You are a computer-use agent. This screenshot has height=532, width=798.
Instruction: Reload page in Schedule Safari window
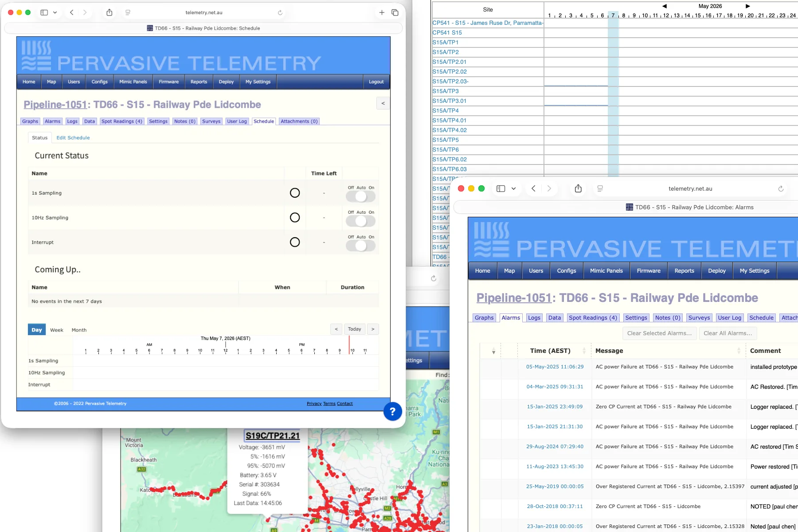[280, 12]
